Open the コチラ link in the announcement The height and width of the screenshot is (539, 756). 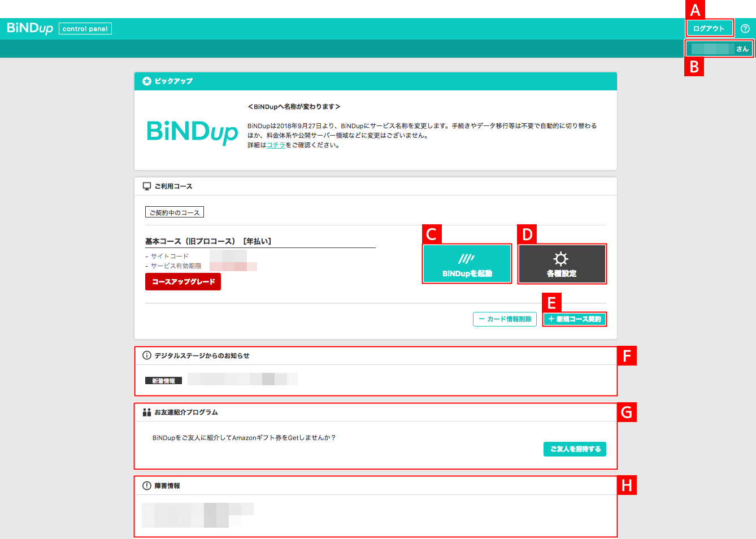click(275, 145)
